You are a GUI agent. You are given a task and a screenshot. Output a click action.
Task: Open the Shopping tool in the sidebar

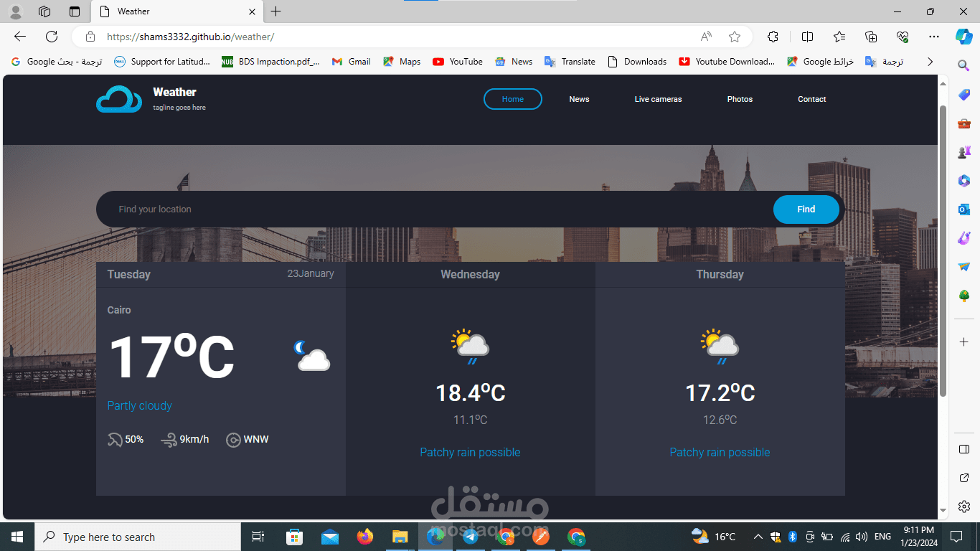tap(963, 94)
